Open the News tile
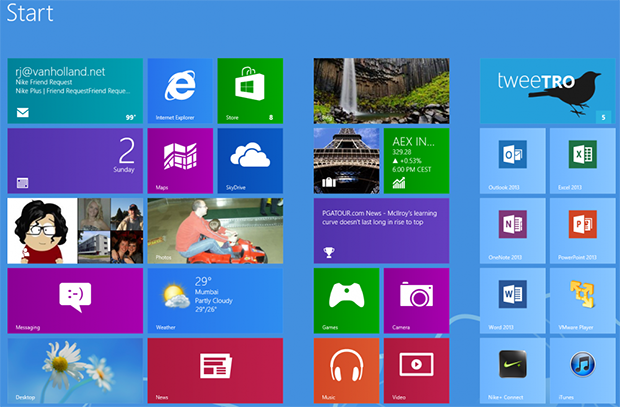Viewport: 620px width, 407px height. [215, 371]
